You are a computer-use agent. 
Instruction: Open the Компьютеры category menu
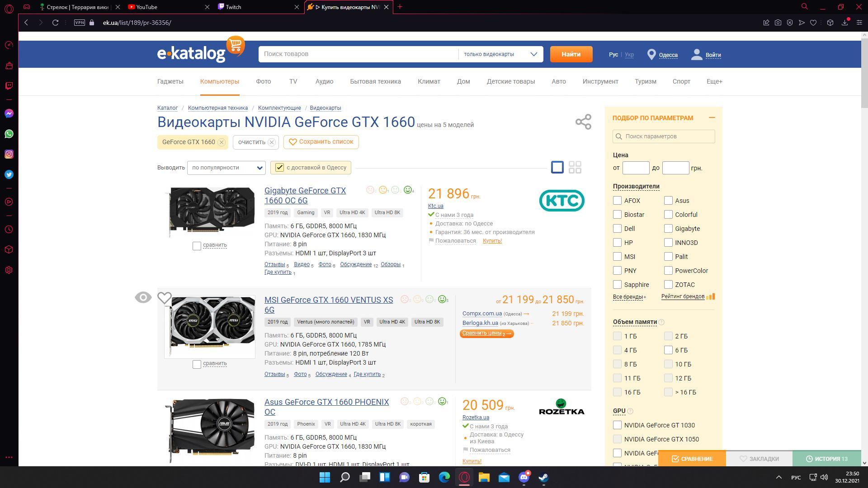220,81
